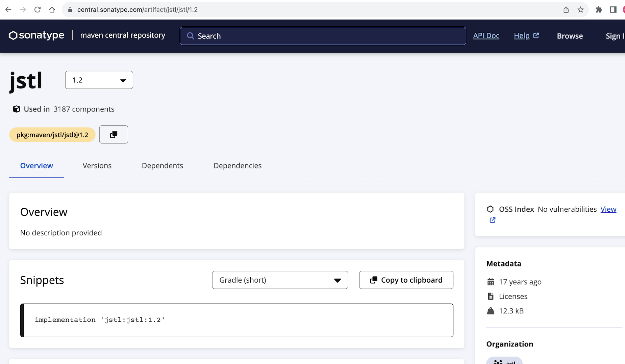Open the Dependents tab
Viewport: 625px width, 364px height.
[x=162, y=166]
